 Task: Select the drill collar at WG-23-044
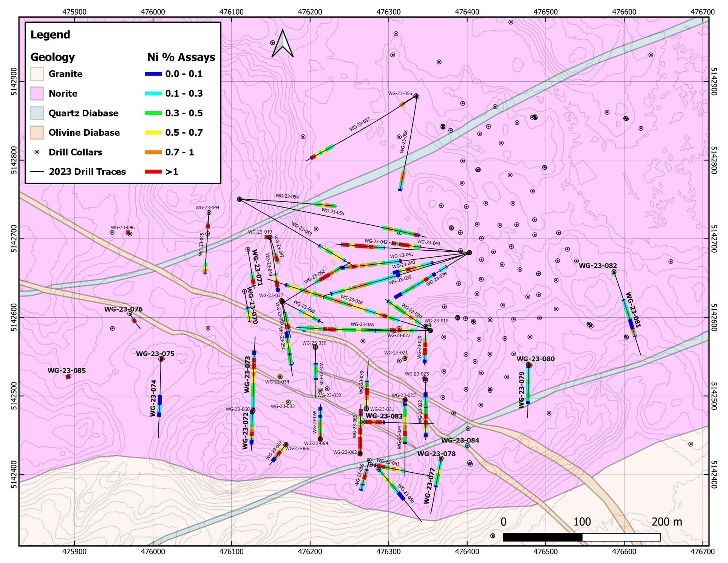pyautogui.click(x=209, y=213)
